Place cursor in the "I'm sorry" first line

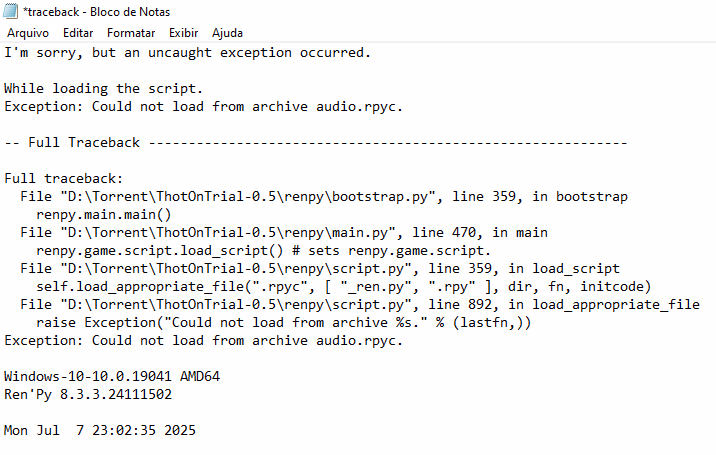[188, 53]
